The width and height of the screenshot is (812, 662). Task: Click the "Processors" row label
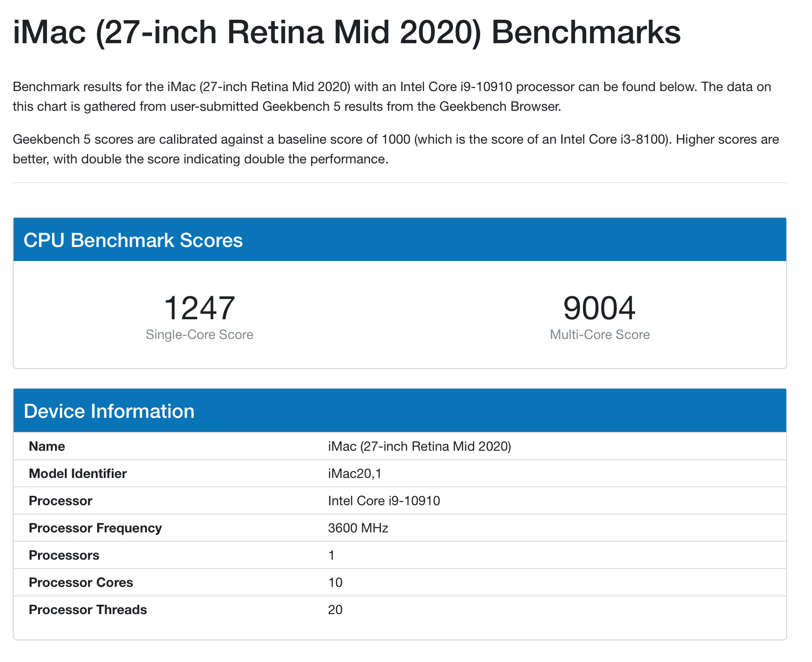(x=64, y=555)
